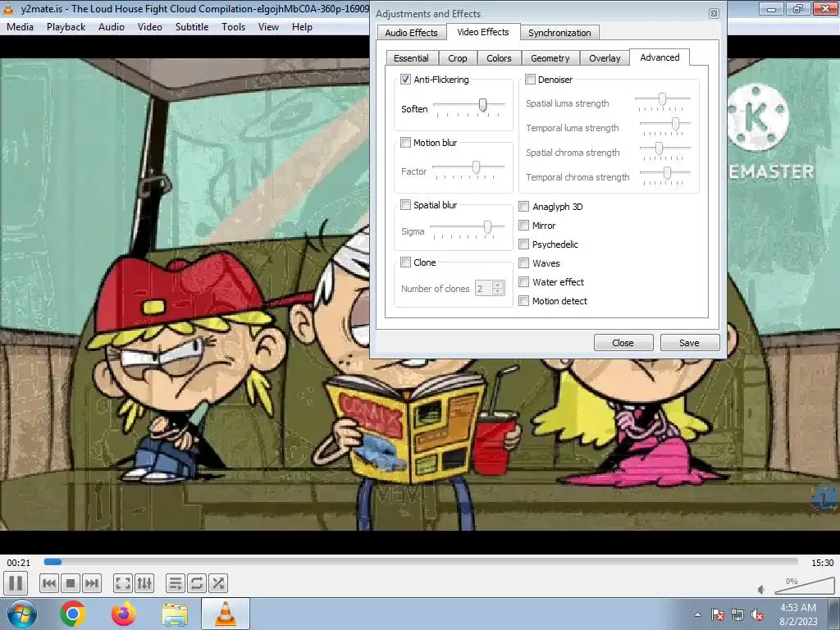The image size is (840, 630).
Task: Decrease number of clones with down arrow
Action: pos(498,292)
